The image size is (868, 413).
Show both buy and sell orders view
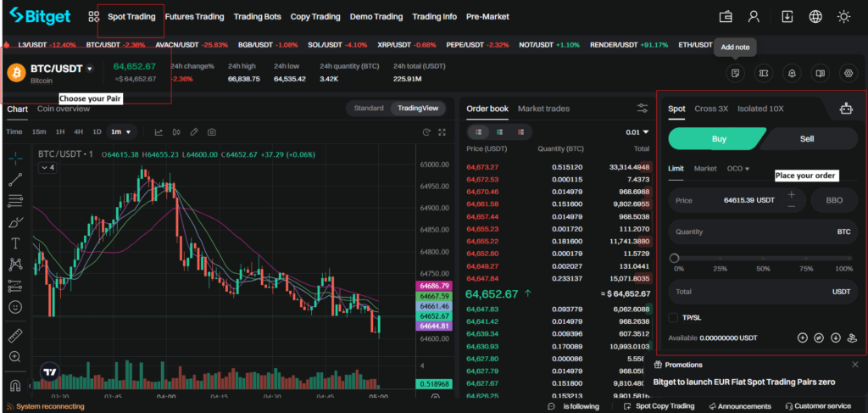tap(478, 131)
